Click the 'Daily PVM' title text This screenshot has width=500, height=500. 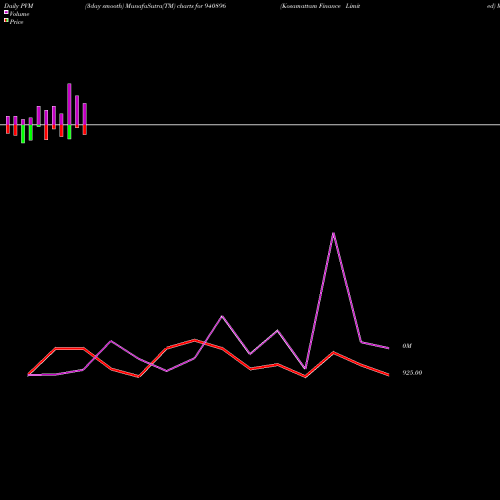click(x=19, y=6)
